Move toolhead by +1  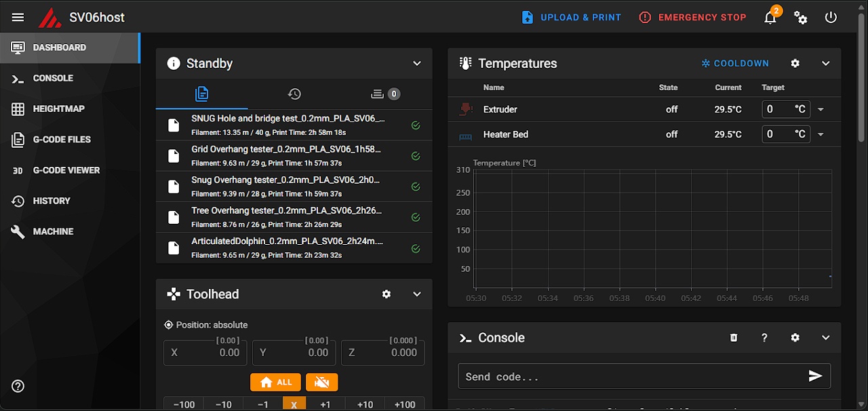325,404
